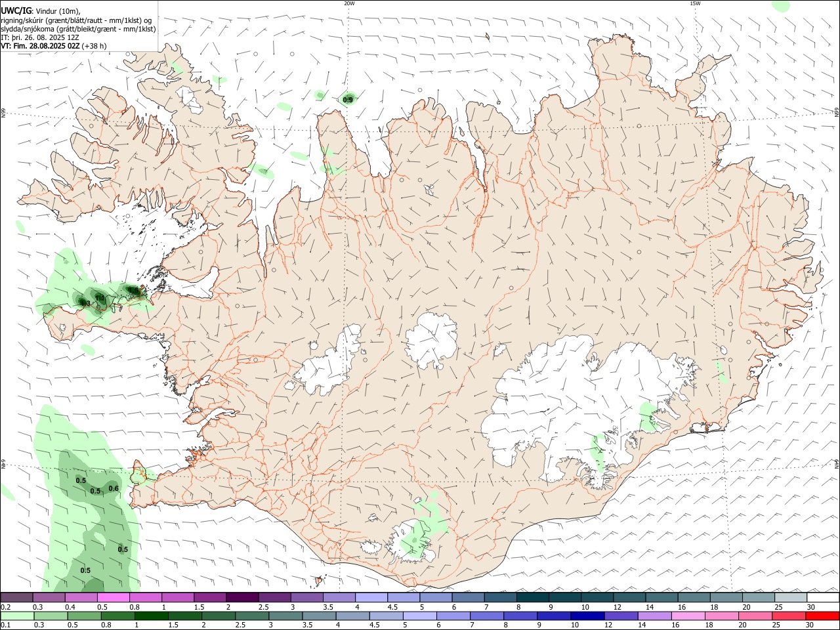Pick the dark teal 8 snow swatch

532,598
